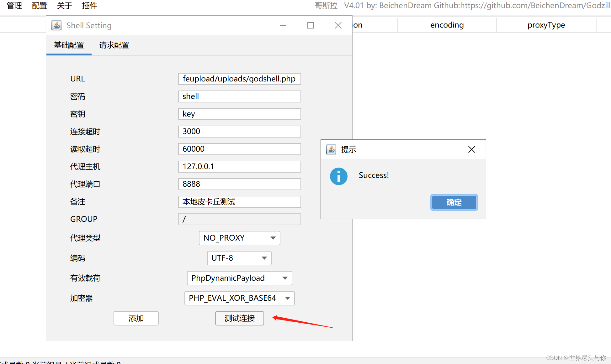The width and height of the screenshot is (611, 364).
Task: Click the 编码 label
Action: (x=78, y=258)
